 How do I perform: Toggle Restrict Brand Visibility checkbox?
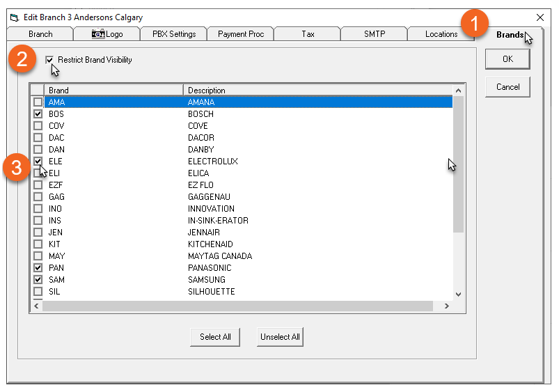49,60
